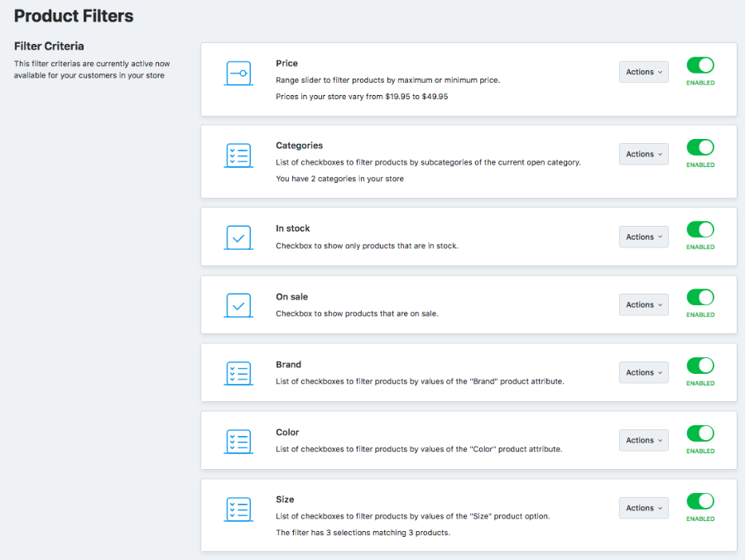Select the In stock heading
745x560 pixels.
click(x=293, y=228)
